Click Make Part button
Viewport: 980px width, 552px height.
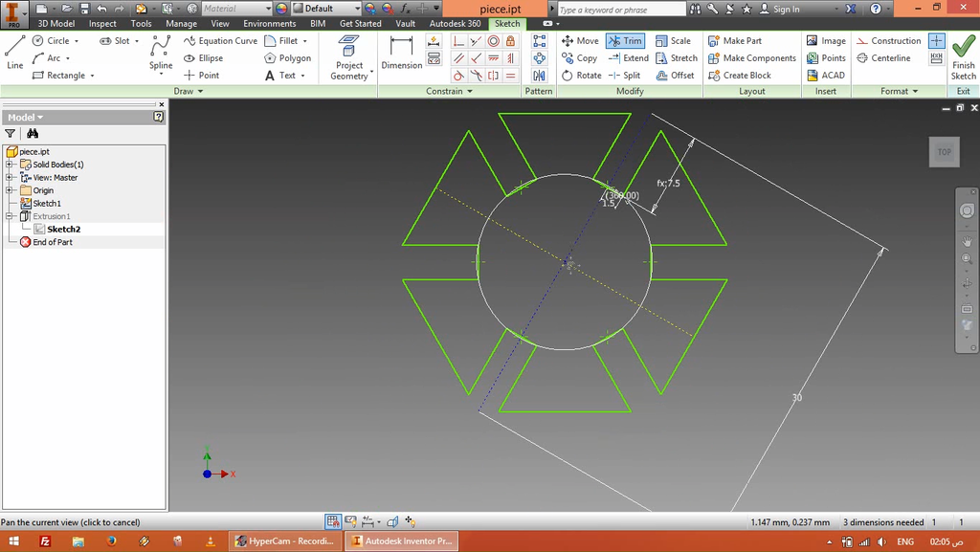click(x=735, y=40)
